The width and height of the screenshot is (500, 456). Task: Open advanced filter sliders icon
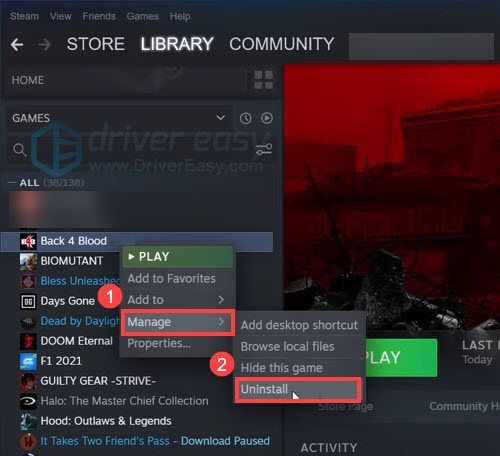[x=264, y=149]
